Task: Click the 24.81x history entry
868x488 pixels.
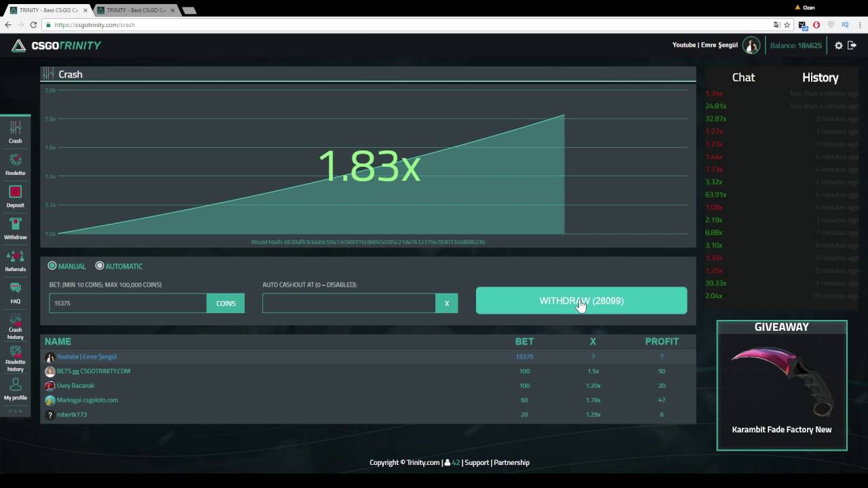Action: tap(715, 106)
